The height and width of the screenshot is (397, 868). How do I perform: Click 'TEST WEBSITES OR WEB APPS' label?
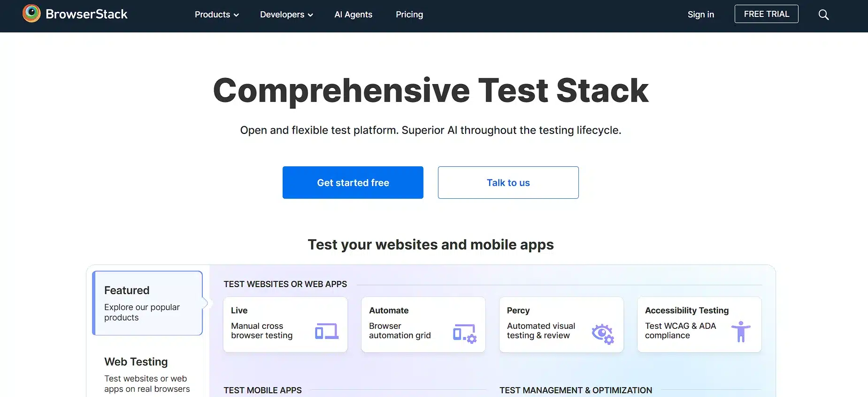click(285, 284)
